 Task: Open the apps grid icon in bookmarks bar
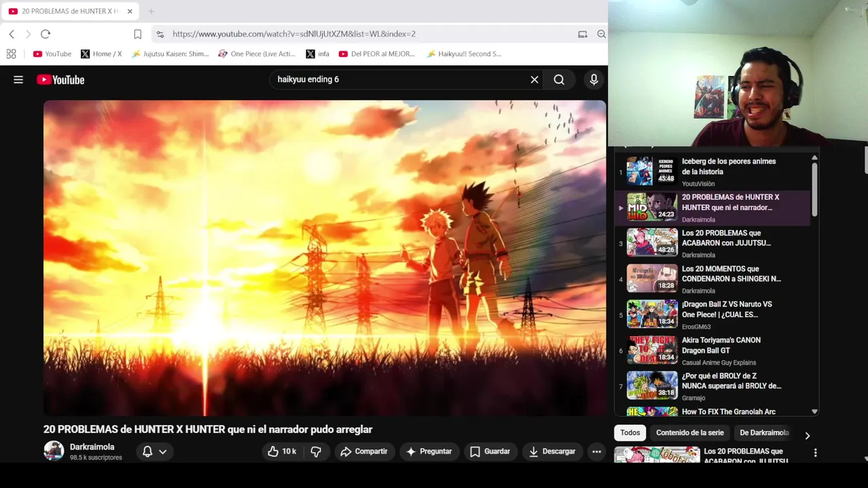(x=12, y=54)
